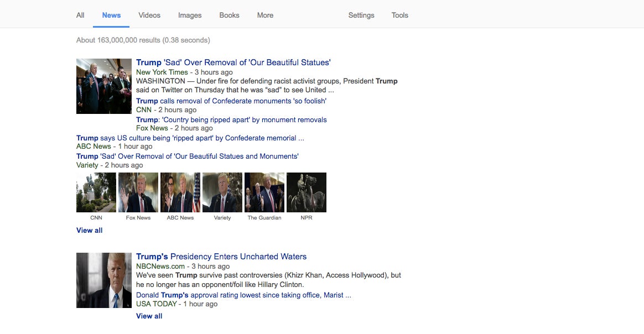The image size is (644, 334).
Task: Click the 'Variety' caption under the thumbnail
Action: click(x=222, y=218)
